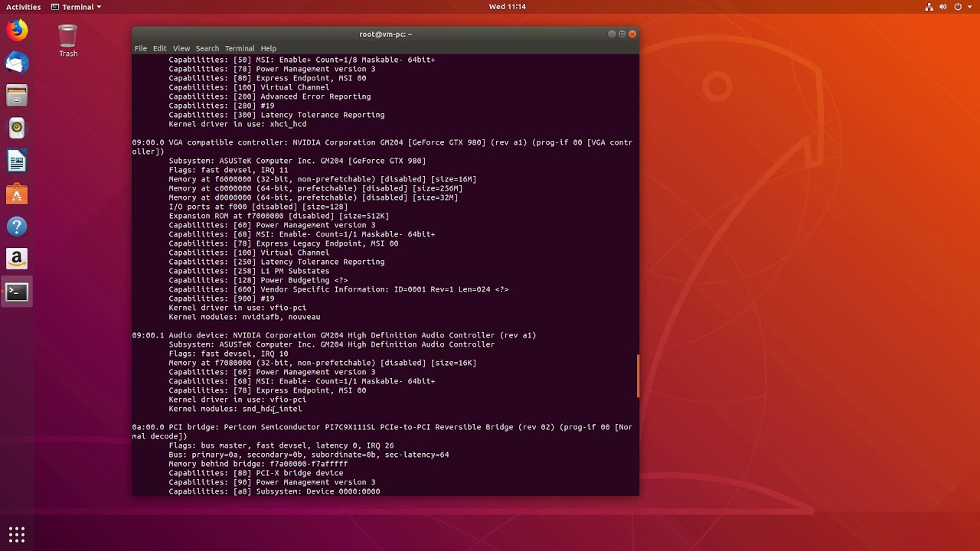Click 'Memory at c0000000 (64-bit, prefetchable)' line
Viewport: 980px width, 551px height.
[315, 188]
